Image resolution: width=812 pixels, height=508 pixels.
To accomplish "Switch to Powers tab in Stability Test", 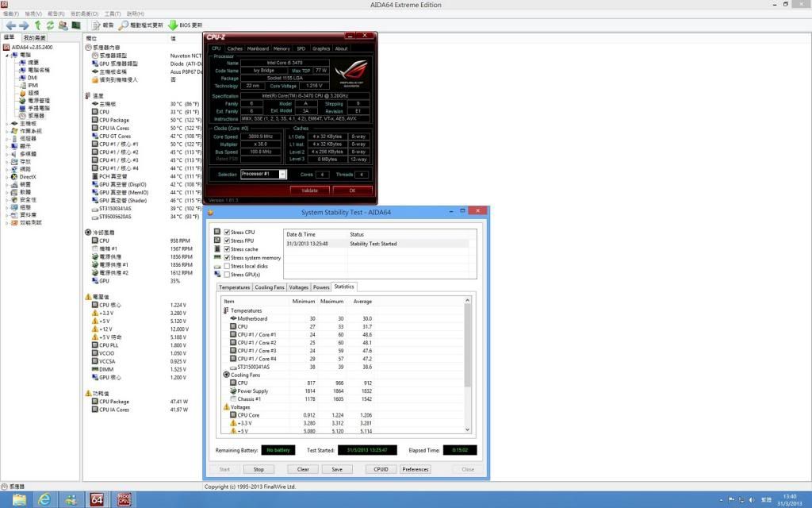I will tap(321, 287).
